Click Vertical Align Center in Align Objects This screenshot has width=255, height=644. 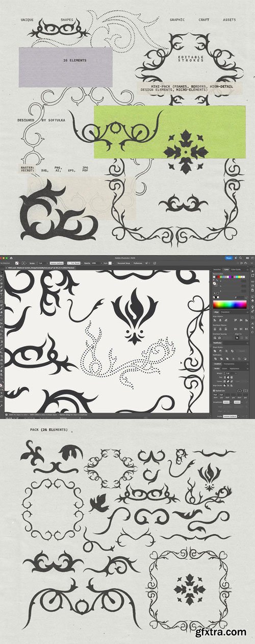click(x=241, y=320)
